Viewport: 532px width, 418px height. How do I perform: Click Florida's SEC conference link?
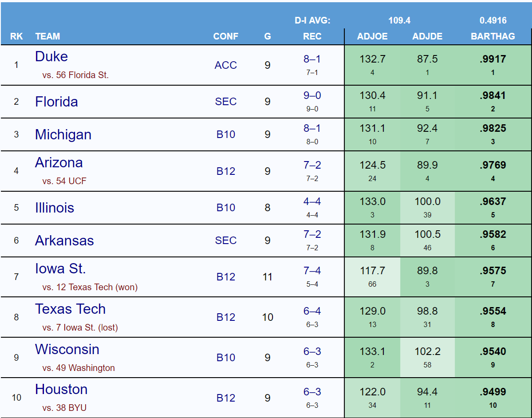click(x=225, y=102)
